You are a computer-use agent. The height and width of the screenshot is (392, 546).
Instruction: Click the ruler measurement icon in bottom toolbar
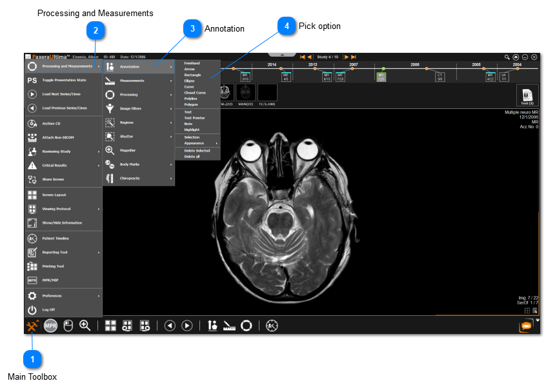point(229,326)
